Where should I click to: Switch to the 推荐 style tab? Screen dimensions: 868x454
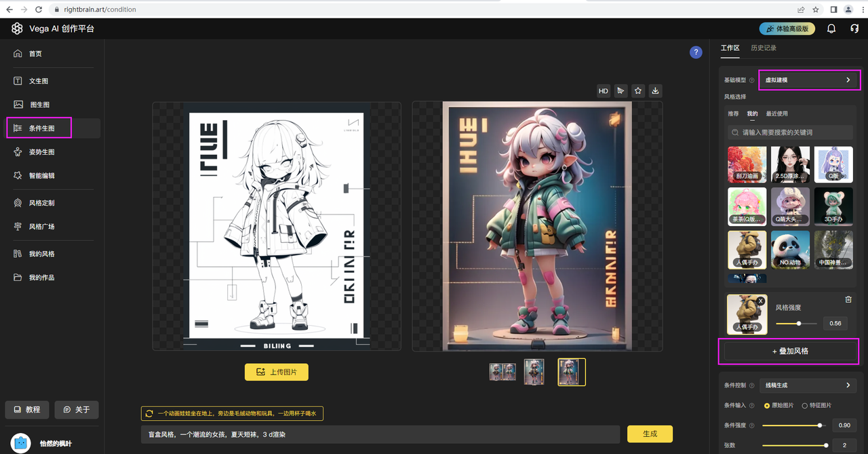coord(734,113)
